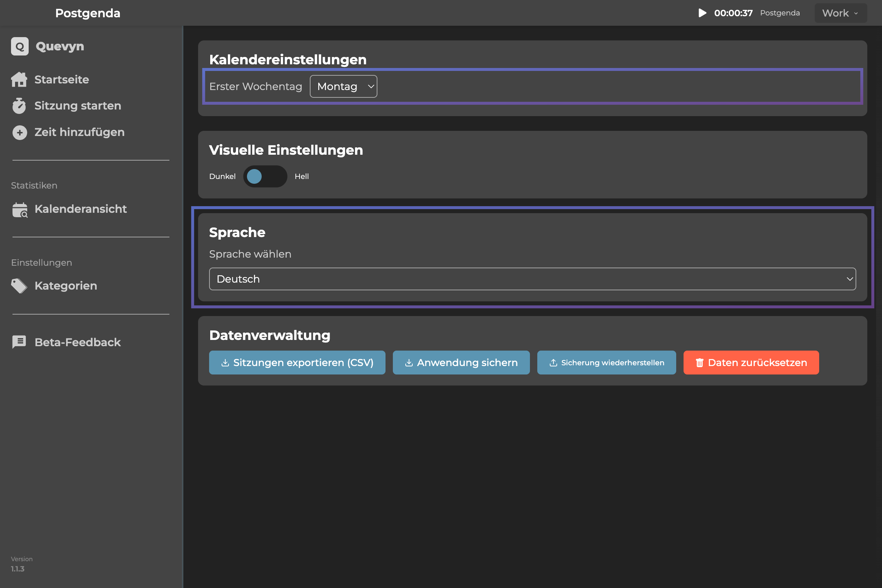This screenshot has width=882, height=588.
Task: Click Sicherung wiederherstellen button
Action: [607, 363]
